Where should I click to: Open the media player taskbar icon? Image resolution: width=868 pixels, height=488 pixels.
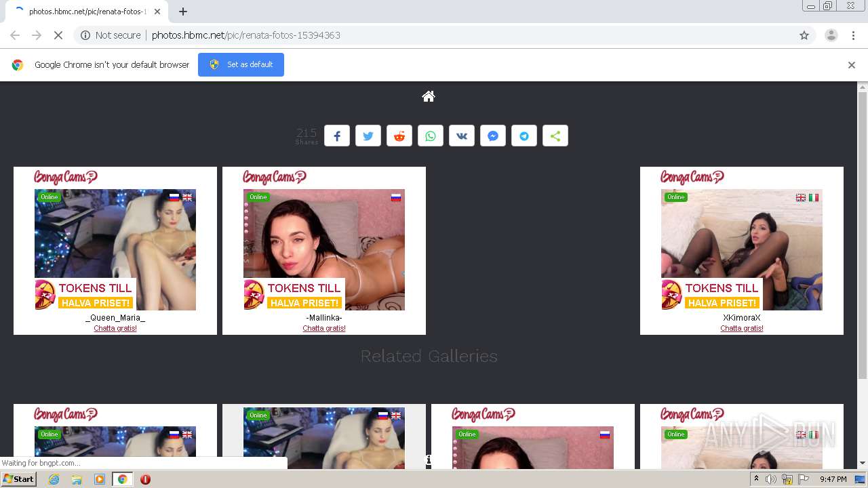(x=100, y=479)
